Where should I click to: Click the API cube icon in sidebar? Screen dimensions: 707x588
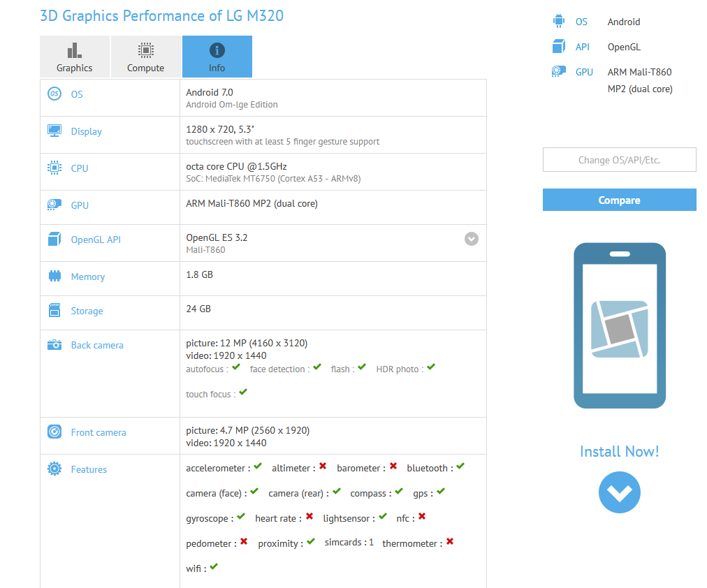(x=559, y=46)
